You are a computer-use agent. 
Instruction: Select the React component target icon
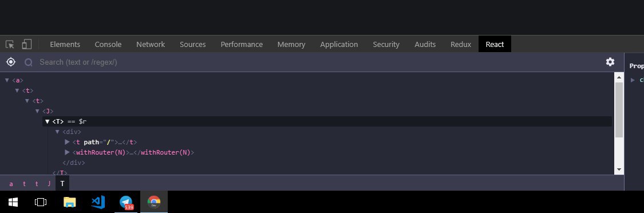pos(11,62)
